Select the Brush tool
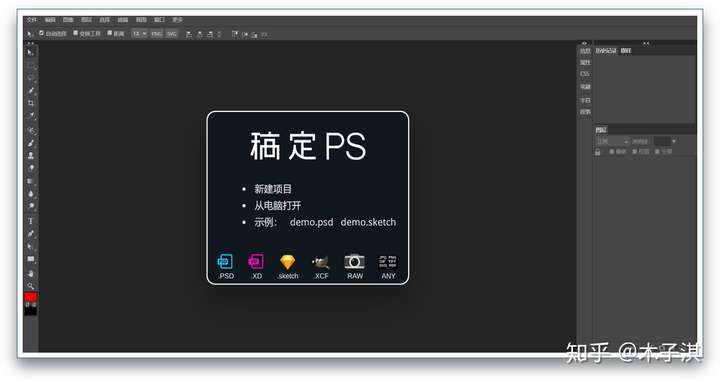 tap(31, 143)
